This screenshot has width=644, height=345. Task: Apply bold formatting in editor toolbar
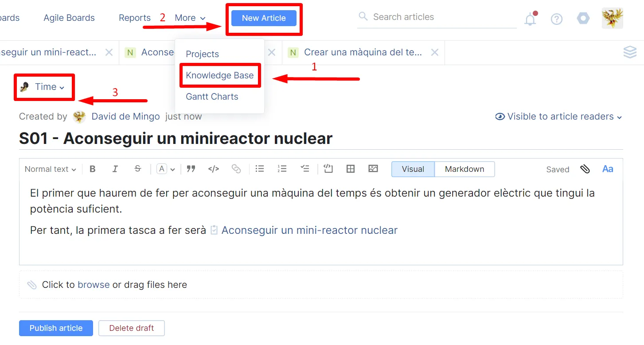93,169
